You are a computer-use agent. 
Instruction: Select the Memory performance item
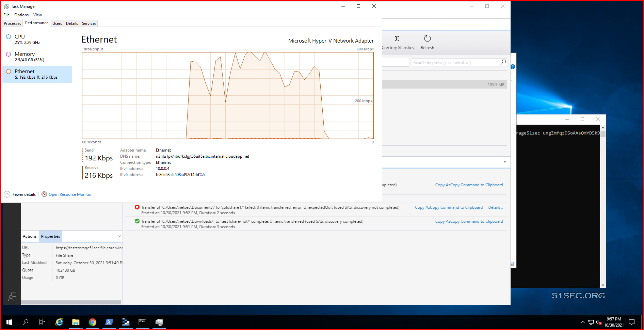[37, 57]
